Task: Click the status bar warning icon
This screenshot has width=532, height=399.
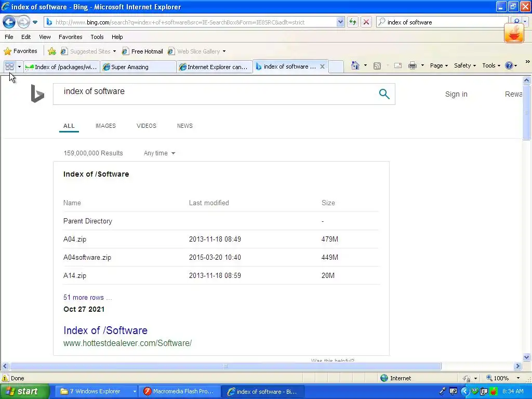Action: click(5, 378)
